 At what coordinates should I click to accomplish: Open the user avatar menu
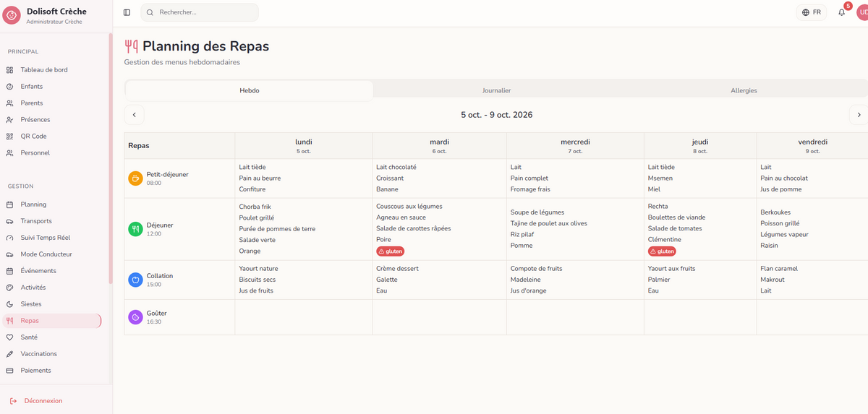pos(862,12)
